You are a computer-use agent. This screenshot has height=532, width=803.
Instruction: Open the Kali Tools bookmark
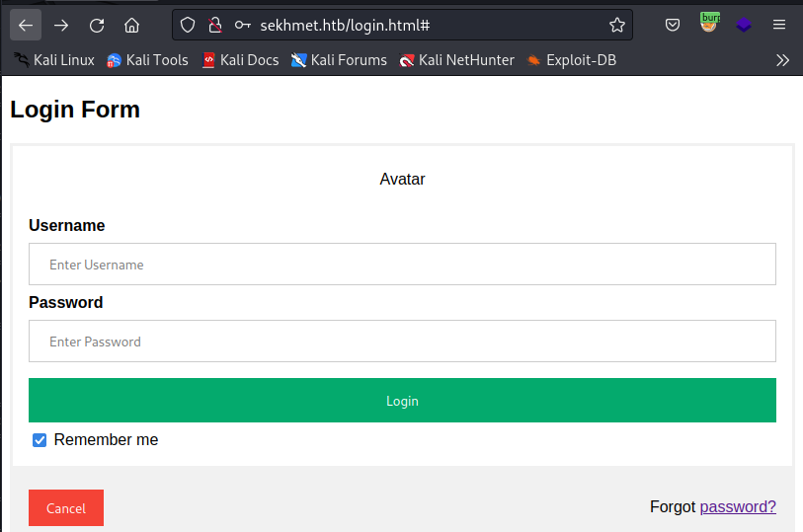coord(147,60)
